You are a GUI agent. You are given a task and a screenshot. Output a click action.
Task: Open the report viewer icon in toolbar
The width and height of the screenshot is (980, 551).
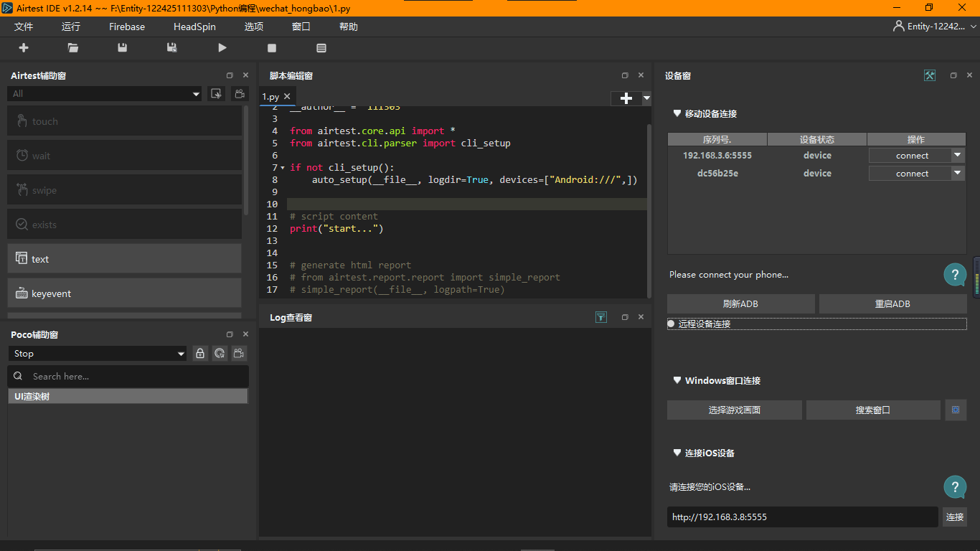[x=321, y=48]
